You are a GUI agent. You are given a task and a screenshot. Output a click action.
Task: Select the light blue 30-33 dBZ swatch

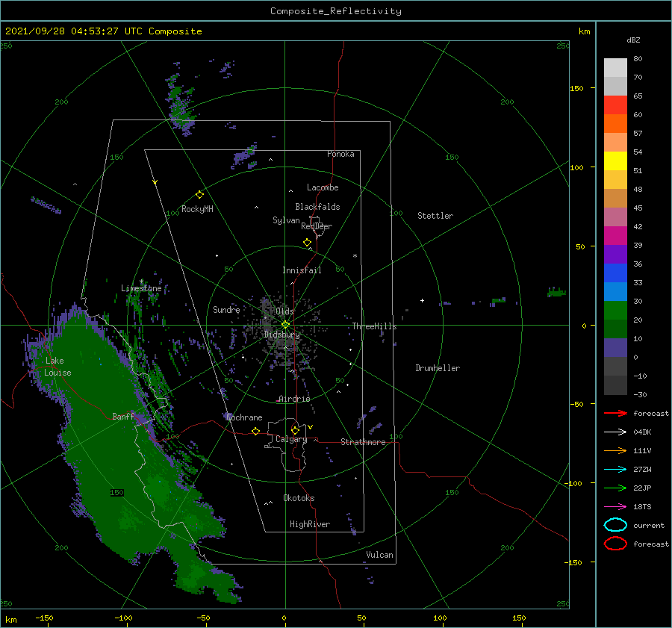point(615,292)
